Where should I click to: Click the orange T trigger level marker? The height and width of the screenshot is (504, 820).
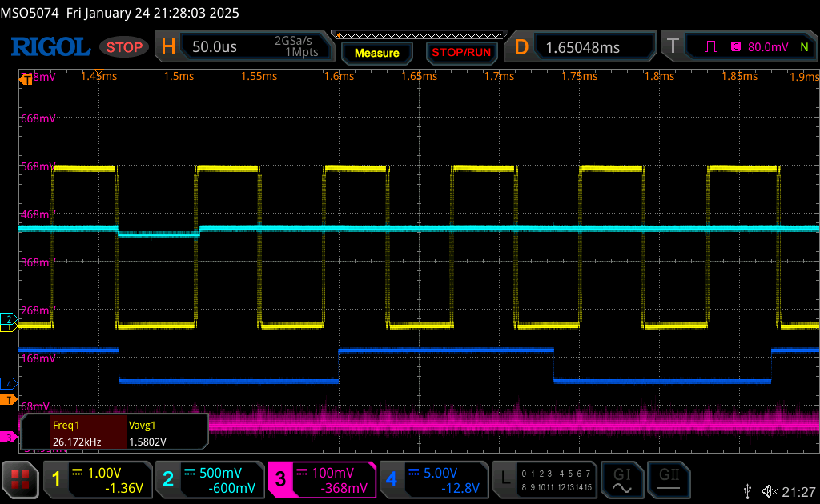(9, 398)
